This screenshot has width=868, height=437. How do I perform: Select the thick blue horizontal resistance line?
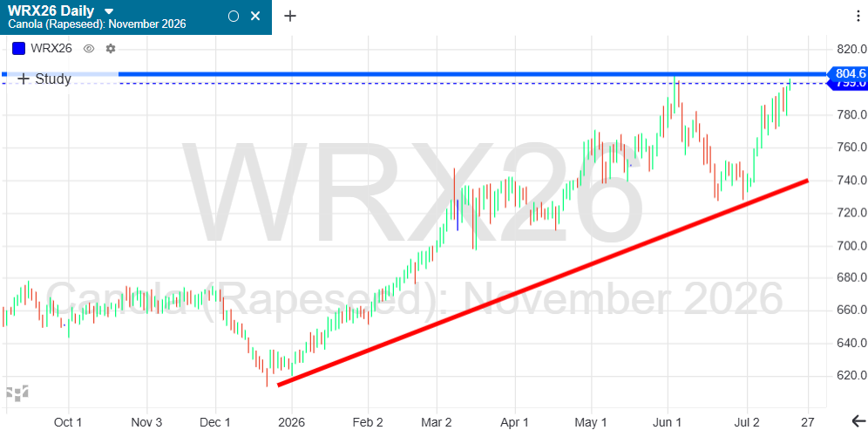pos(471,73)
